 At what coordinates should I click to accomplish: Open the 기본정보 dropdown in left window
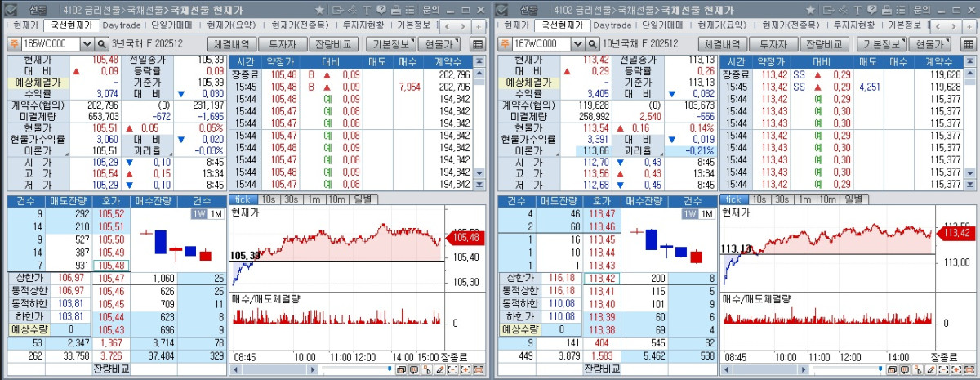pos(390,44)
